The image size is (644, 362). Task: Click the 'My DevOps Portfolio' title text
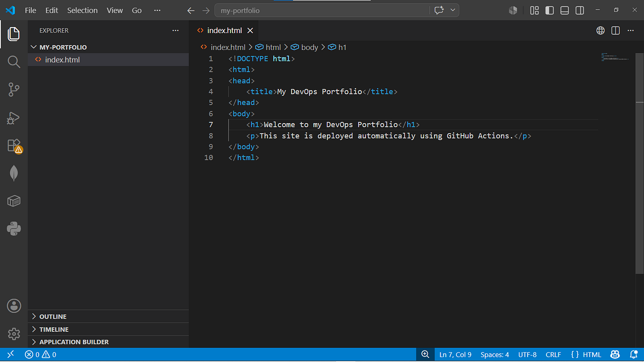click(x=320, y=91)
